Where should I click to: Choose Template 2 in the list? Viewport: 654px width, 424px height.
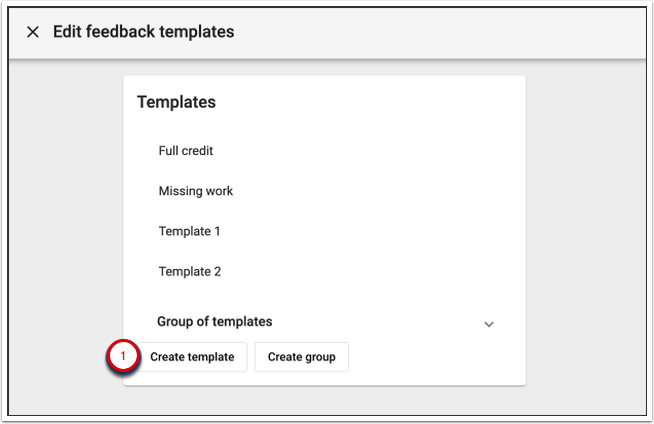pyautogui.click(x=189, y=271)
